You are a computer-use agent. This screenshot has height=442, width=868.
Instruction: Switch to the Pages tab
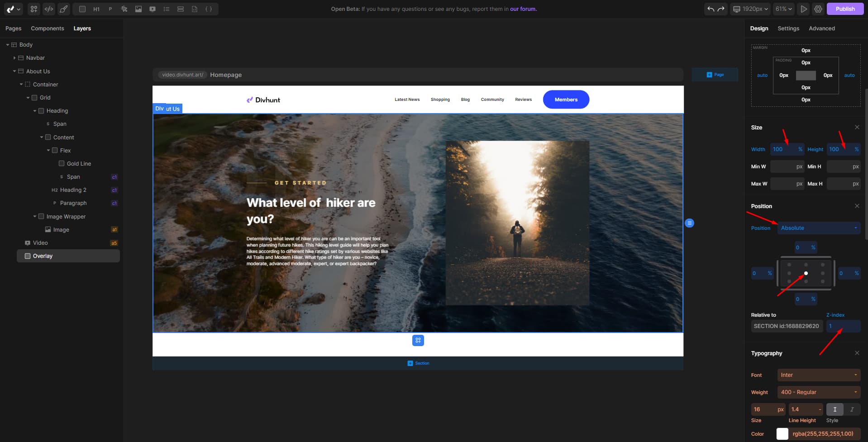pyautogui.click(x=14, y=29)
